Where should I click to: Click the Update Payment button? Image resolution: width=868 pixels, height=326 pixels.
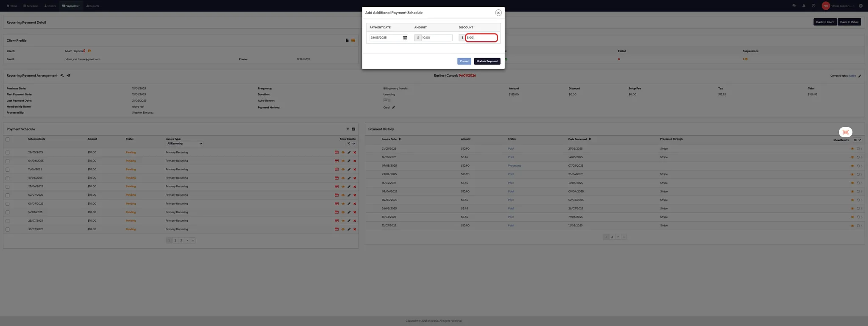pos(487,61)
